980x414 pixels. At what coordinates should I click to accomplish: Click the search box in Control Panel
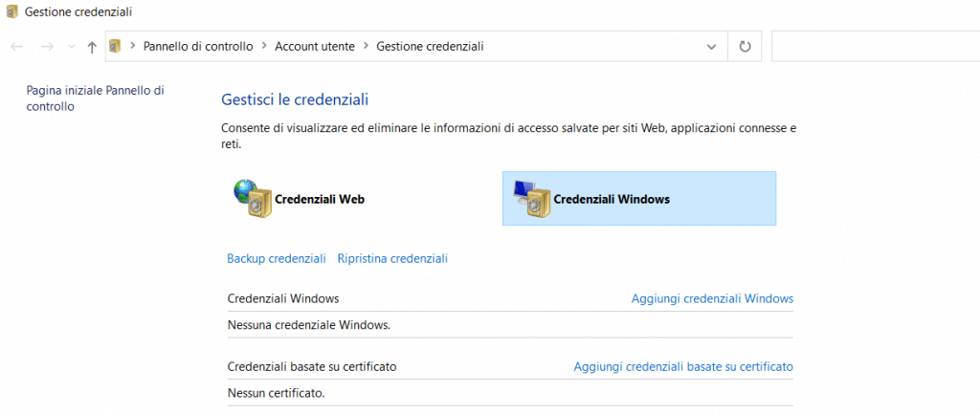click(875, 46)
